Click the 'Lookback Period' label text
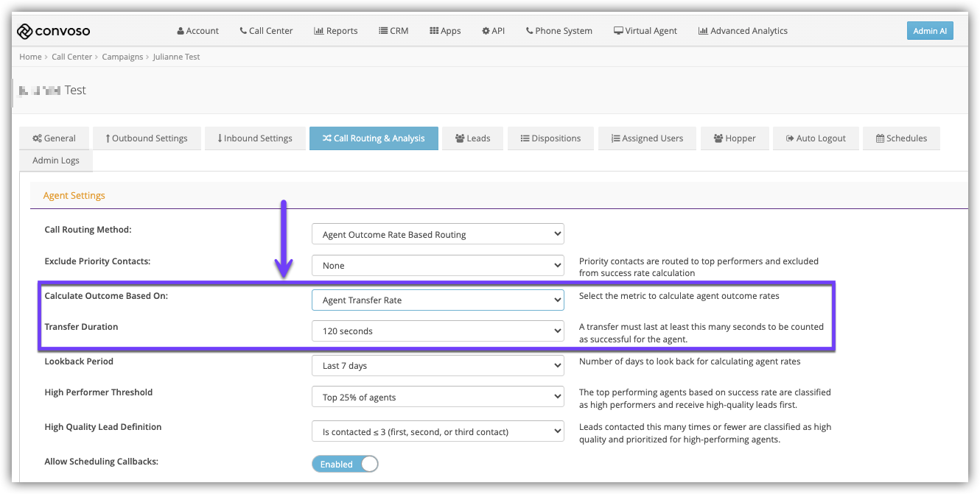Screen dimensions: 980x494 [x=79, y=361]
